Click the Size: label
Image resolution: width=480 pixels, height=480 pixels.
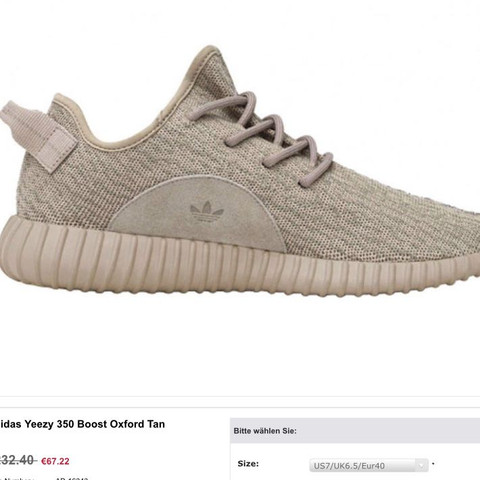point(248,464)
